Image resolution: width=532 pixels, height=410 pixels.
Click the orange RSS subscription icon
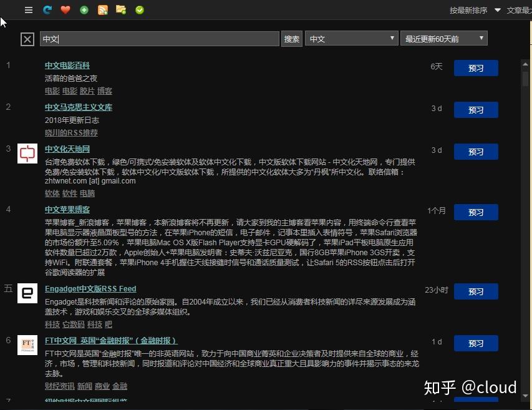point(102,9)
